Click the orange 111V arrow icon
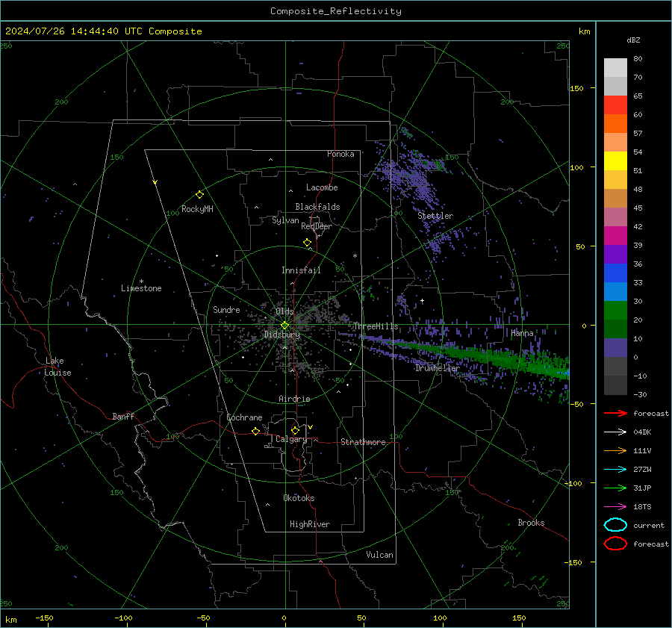The image size is (672, 628). click(615, 450)
